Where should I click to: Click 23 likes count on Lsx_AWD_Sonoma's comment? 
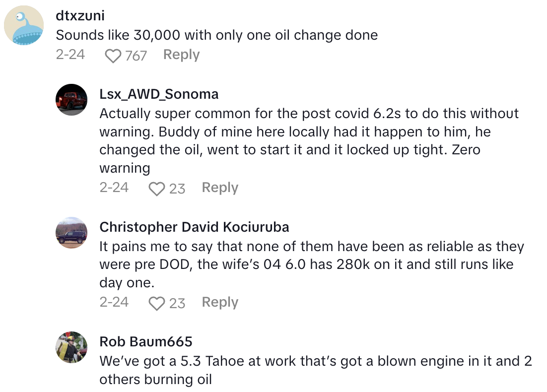(177, 189)
